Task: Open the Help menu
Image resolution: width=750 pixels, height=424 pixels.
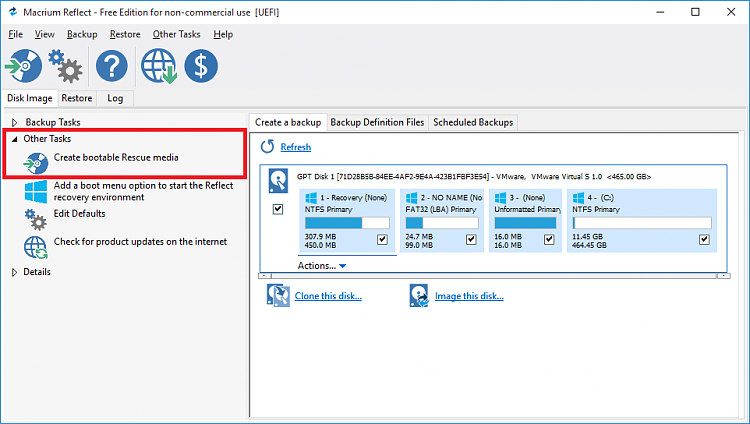Action: (x=223, y=34)
